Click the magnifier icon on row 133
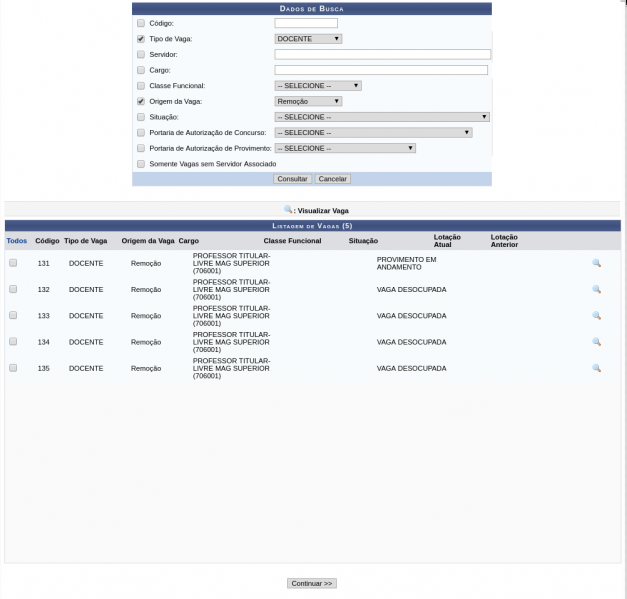Image resolution: width=627 pixels, height=599 pixels. coord(596,315)
